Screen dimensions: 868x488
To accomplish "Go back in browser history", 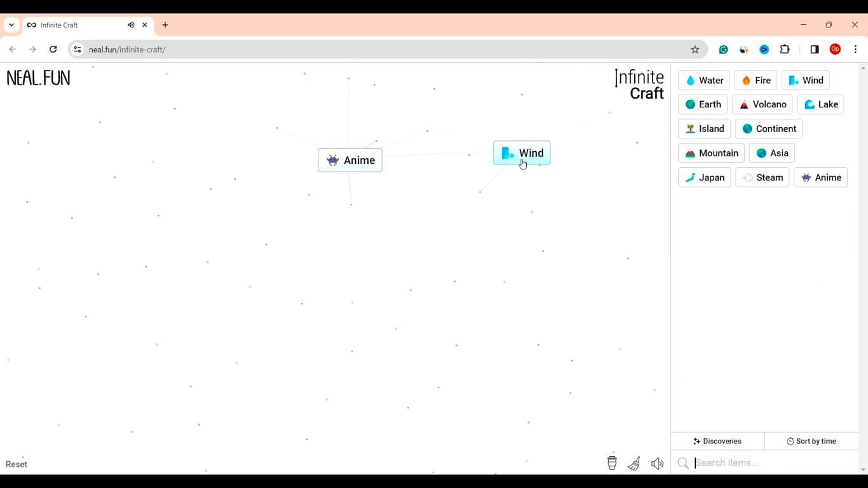I will pos(13,49).
